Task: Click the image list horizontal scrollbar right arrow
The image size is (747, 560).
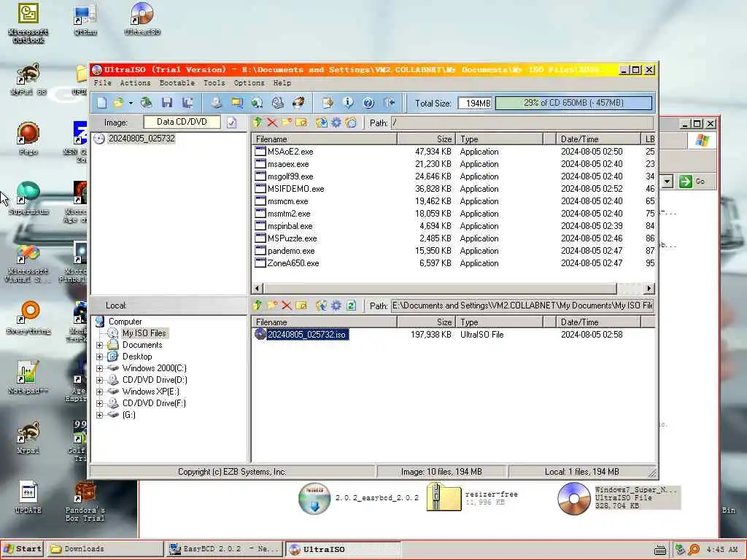Action: pyautogui.click(x=649, y=288)
